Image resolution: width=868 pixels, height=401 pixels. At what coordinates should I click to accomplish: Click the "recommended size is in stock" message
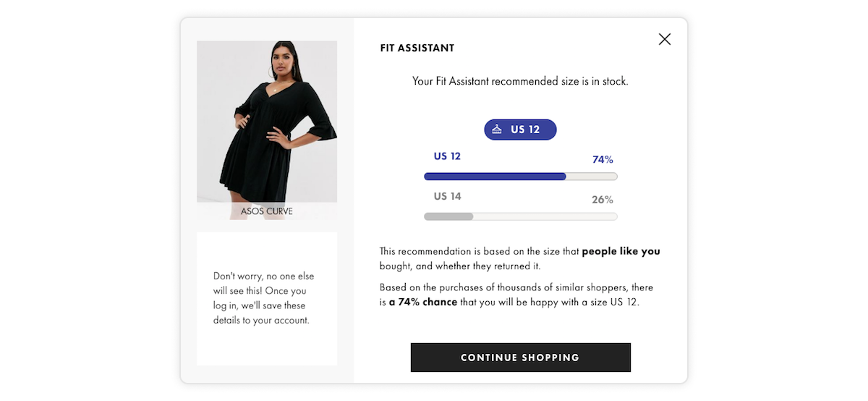(520, 81)
